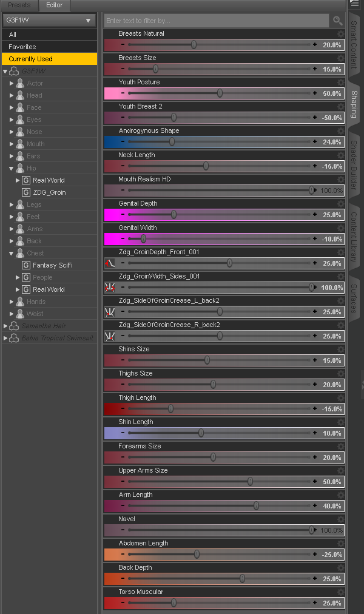Open settings gear for Arm Length
Screen dimensions: 364x614
point(341,495)
